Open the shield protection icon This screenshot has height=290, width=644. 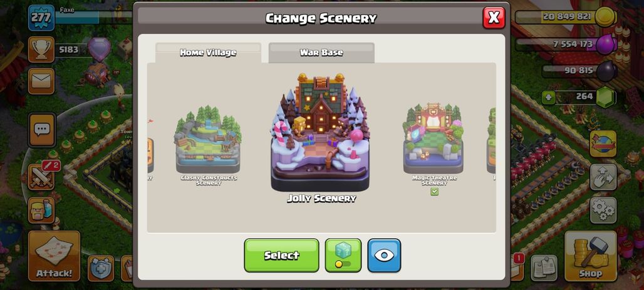point(101,268)
